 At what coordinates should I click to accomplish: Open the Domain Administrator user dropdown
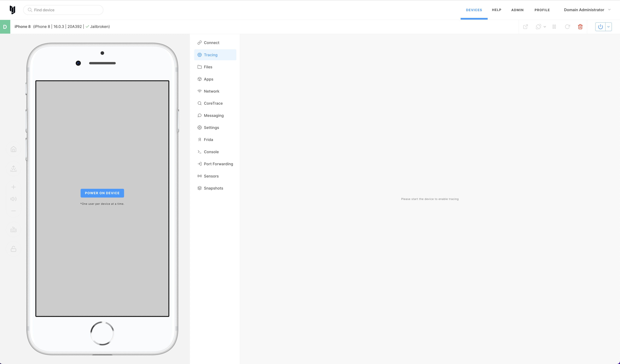(587, 10)
